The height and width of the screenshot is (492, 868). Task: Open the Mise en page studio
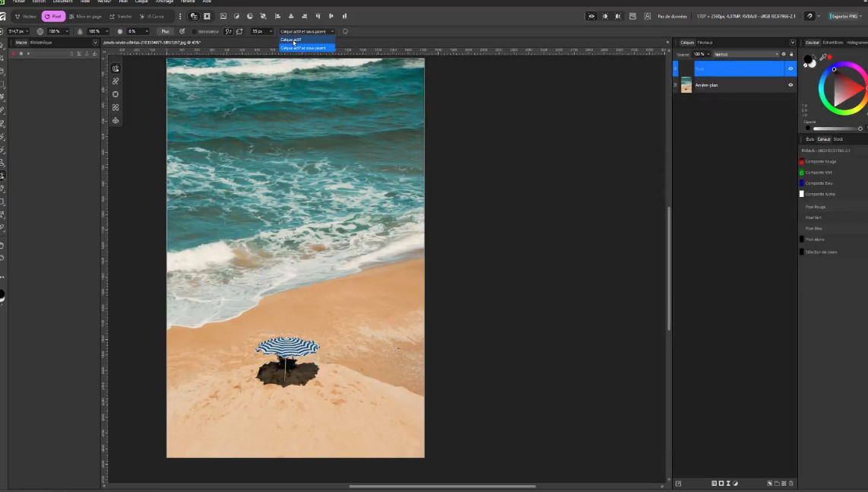[x=85, y=17]
